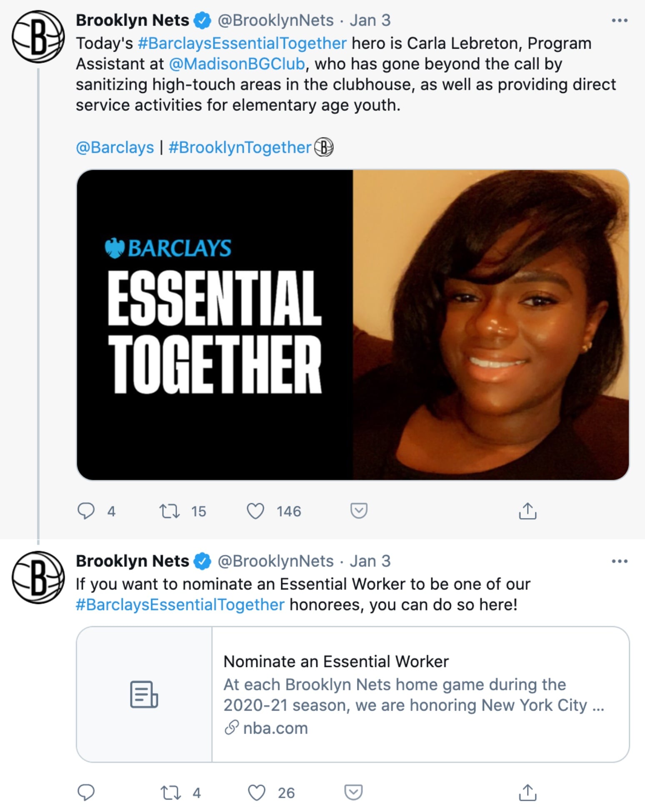The height and width of the screenshot is (812, 645).
Task: Open the first tweet's Pocket save icon
Action: 359,510
